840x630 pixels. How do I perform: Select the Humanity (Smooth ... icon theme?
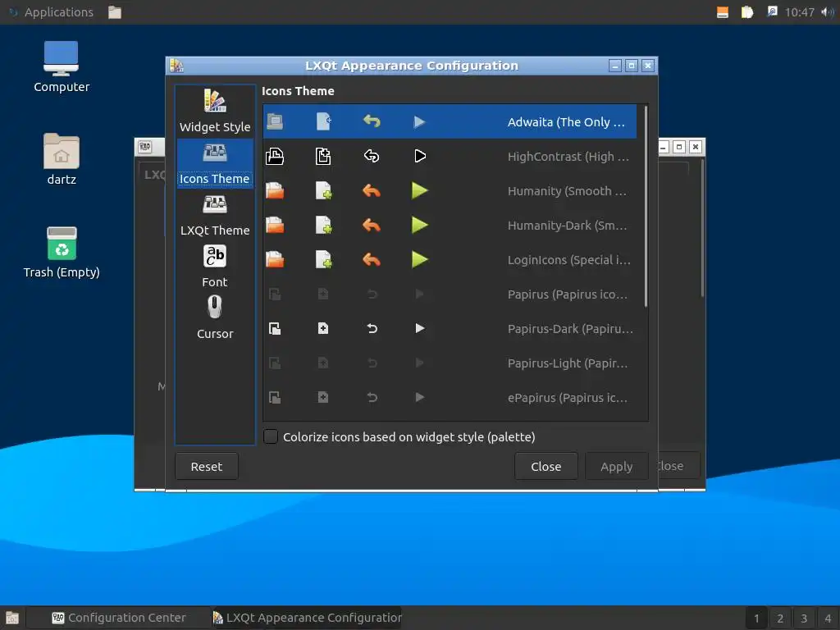coord(450,190)
